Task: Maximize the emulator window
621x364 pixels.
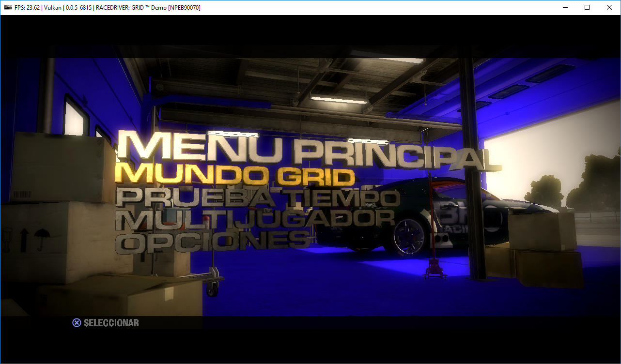Action: point(587,7)
